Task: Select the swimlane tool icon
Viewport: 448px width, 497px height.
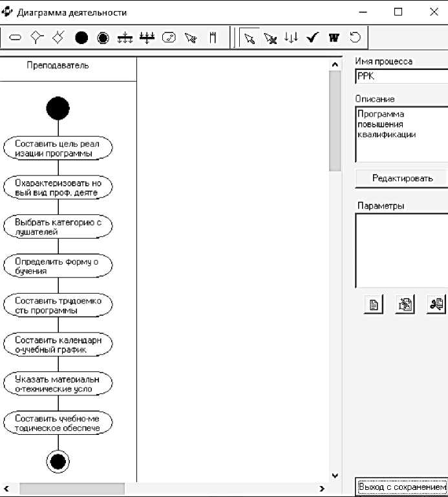Action: (x=213, y=38)
